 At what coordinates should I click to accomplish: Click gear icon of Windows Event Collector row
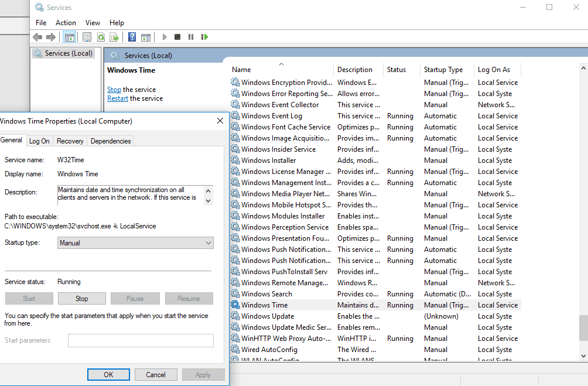pos(235,105)
